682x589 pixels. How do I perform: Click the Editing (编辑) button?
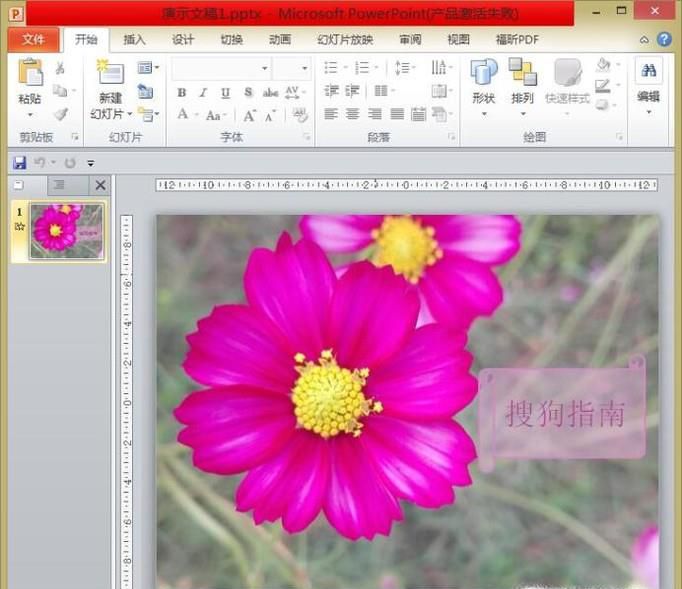click(x=648, y=80)
